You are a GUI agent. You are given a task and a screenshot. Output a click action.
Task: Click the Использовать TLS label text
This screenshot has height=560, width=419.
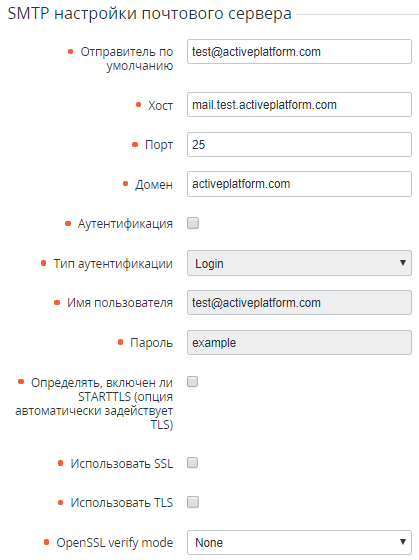click(121, 503)
